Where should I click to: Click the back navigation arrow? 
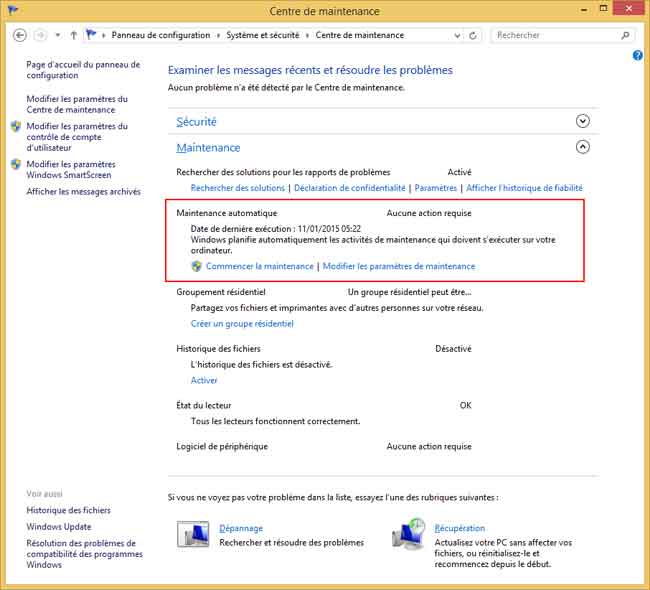tap(19, 35)
